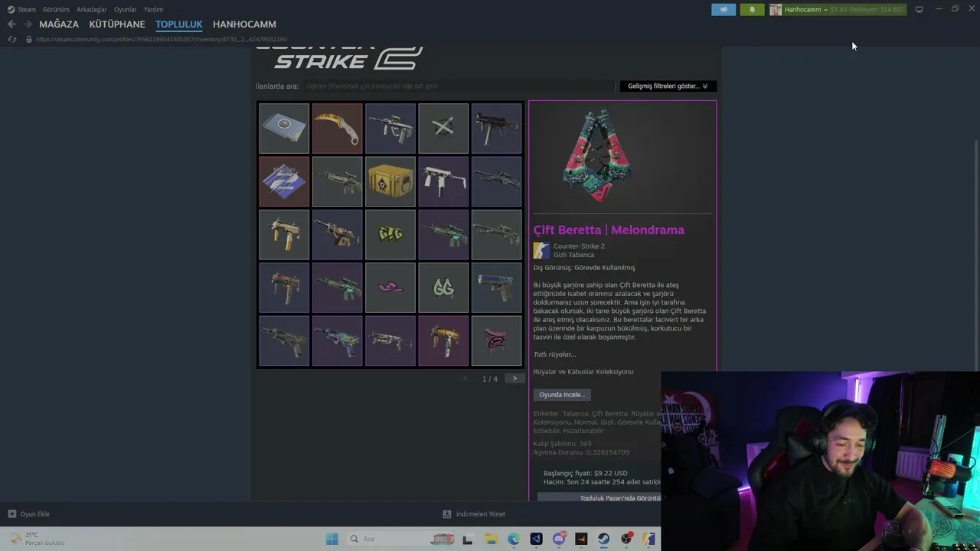Image resolution: width=980 pixels, height=551 pixels.
Task: Click Oyun Ekle at the bottom left
Action: tap(34, 514)
